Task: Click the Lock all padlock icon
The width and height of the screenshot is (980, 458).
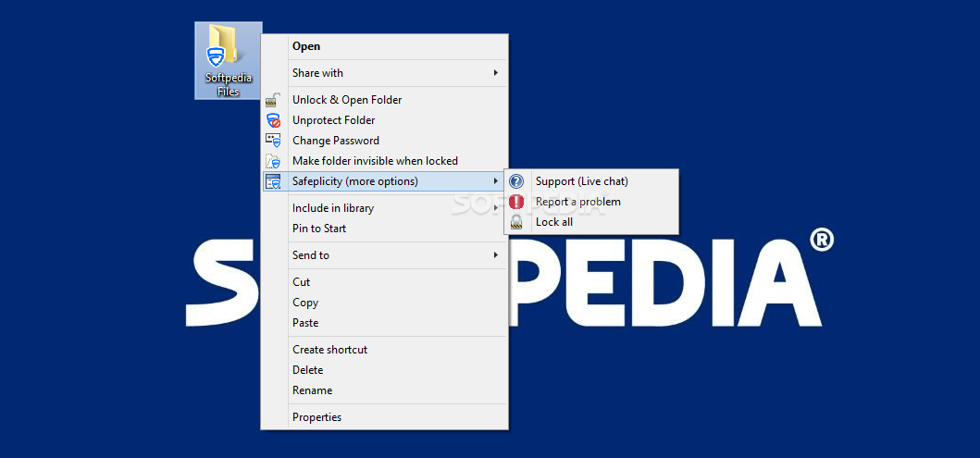Action: tap(516, 222)
